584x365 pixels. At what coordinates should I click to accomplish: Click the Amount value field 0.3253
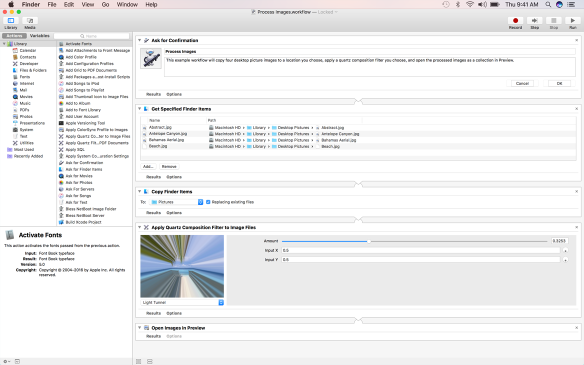[x=559, y=241]
